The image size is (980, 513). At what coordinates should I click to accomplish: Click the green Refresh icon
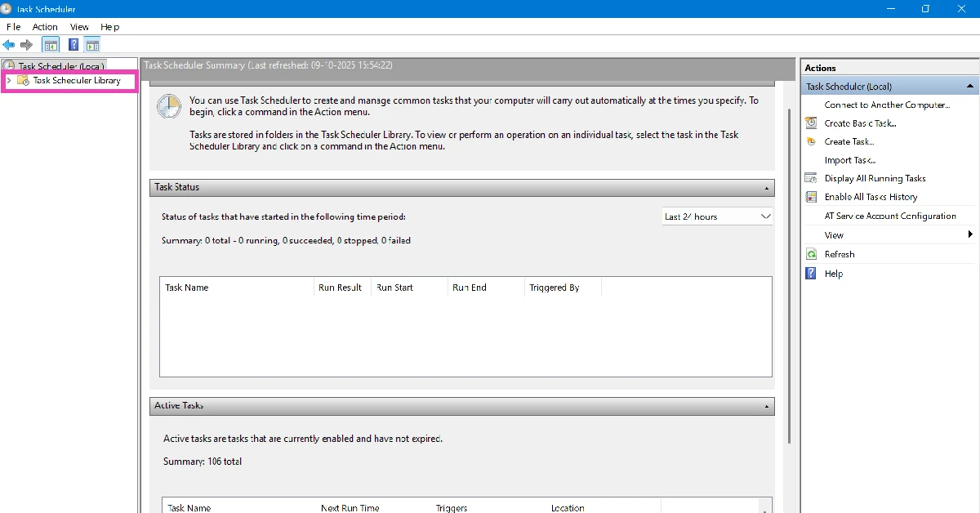pos(811,254)
